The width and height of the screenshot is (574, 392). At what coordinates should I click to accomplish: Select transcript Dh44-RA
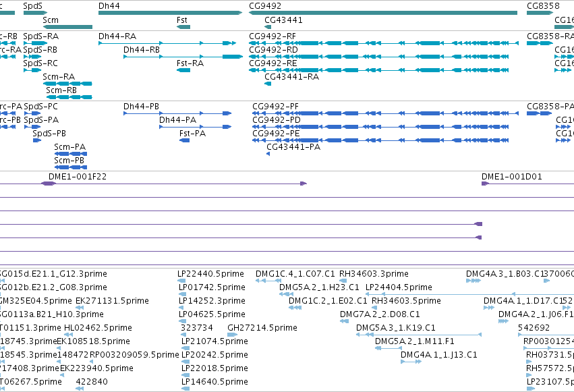[x=167, y=43]
